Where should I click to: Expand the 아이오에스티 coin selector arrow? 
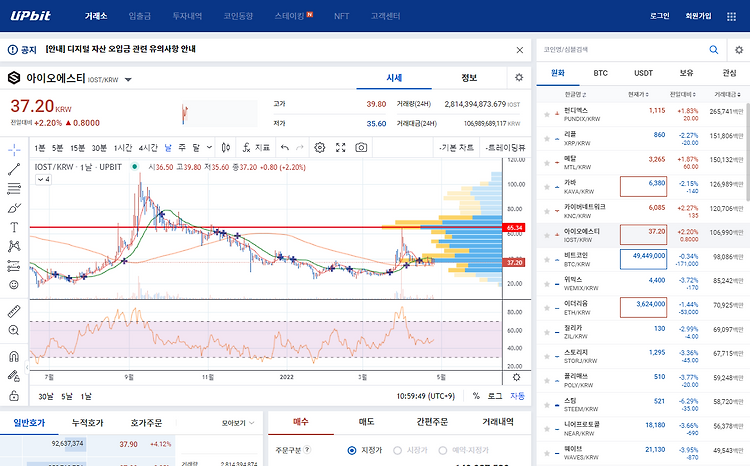point(128,79)
